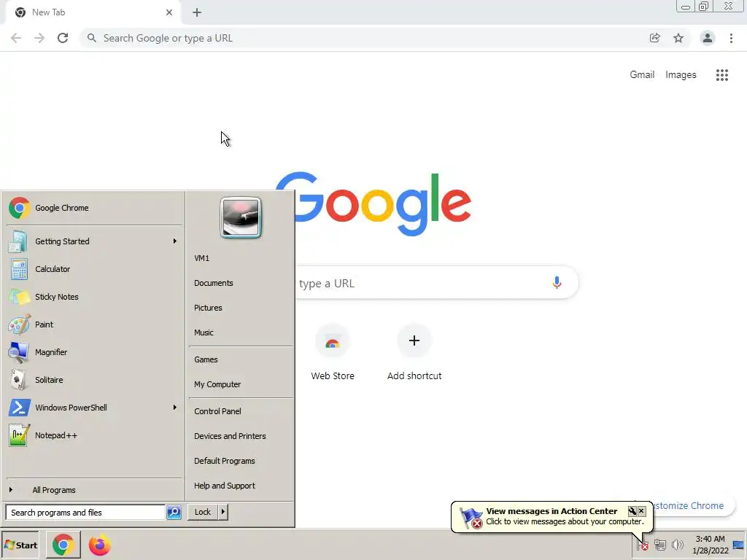Click the Search programs and files field
The width and height of the screenshot is (747, 560).
85,513
